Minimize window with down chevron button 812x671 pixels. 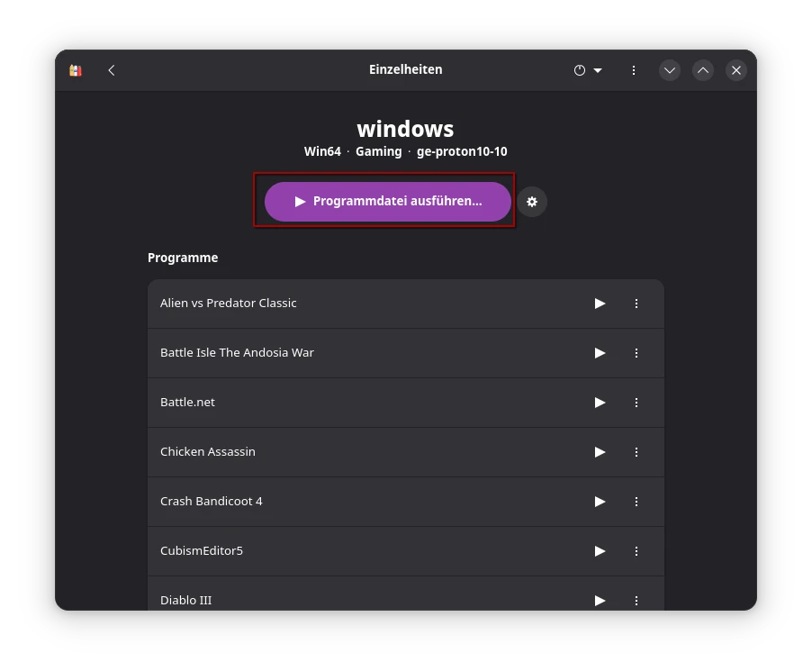669,70
